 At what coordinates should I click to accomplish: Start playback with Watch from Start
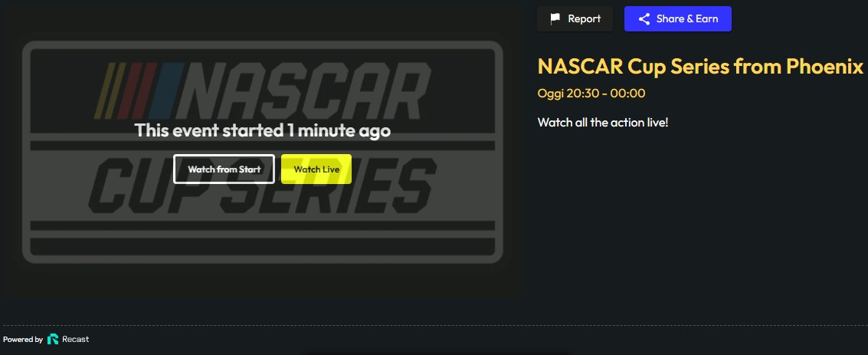(x=224, y=169)
